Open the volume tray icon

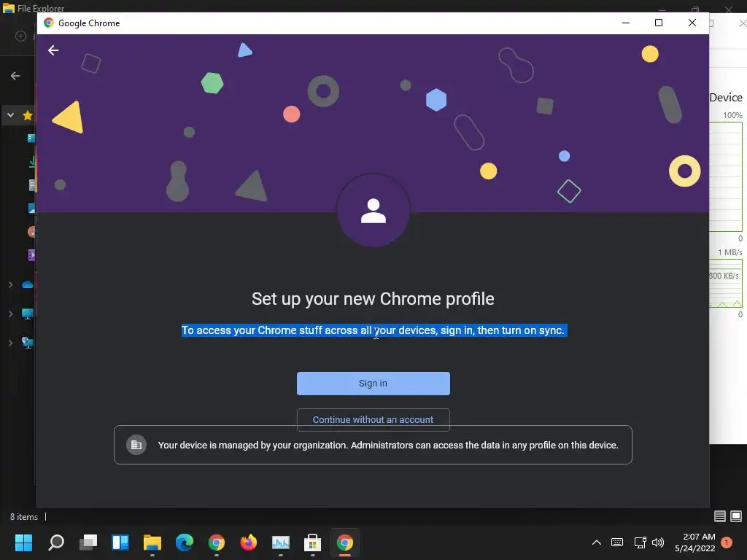tap(658, 542)
